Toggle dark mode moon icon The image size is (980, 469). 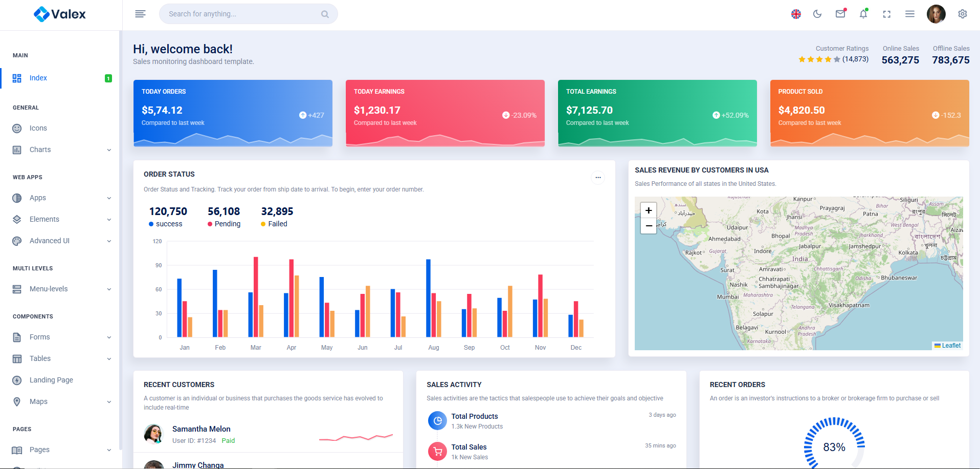click(x=817, y=14)
